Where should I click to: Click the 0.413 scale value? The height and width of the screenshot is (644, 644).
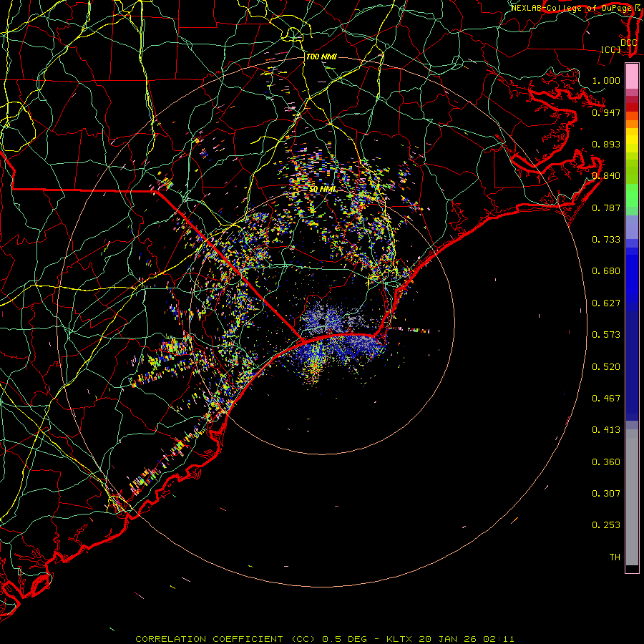click(606, 430)
